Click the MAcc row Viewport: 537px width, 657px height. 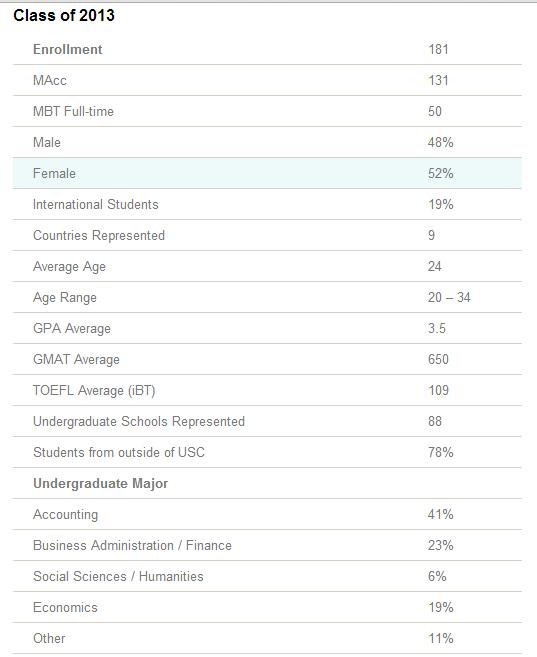267,80
